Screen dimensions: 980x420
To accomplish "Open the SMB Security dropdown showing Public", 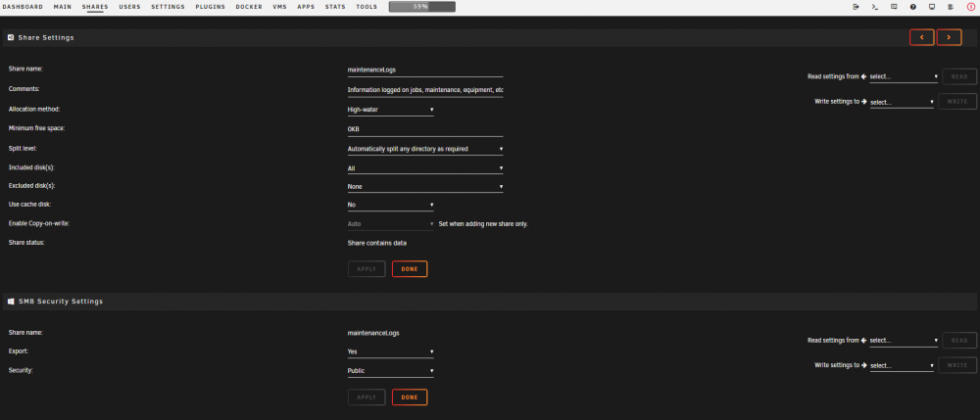I will pyautogui.click(x=391, y=371).
